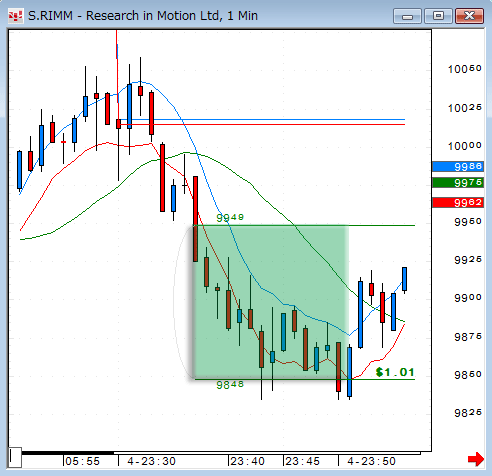Image resolution: width=492 pixels, height=476 pixels.
Task: Click inside the green shaded range box
Action: (x=271, y=302)
